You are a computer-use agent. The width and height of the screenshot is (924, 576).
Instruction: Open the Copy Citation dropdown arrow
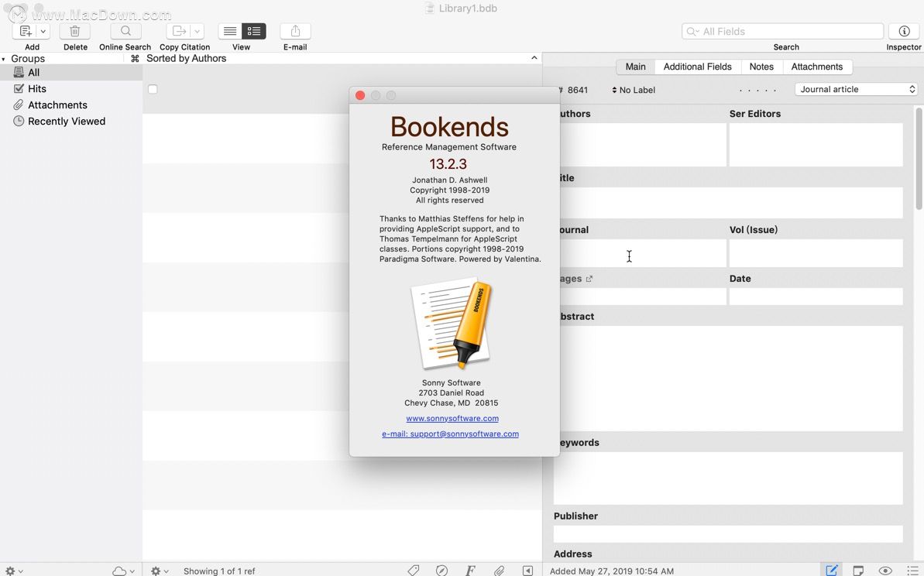(x=198, y=31)
